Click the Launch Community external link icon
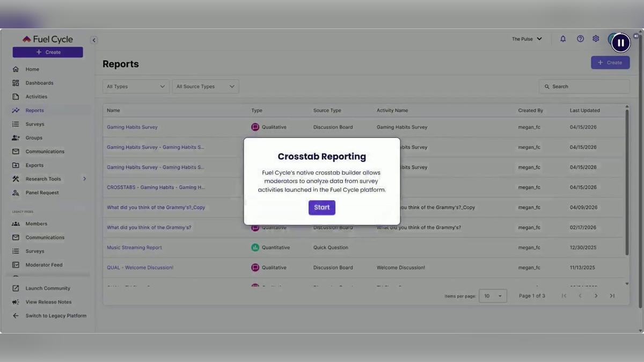Viewport: 644px width, 362px height. click(16, 288)
